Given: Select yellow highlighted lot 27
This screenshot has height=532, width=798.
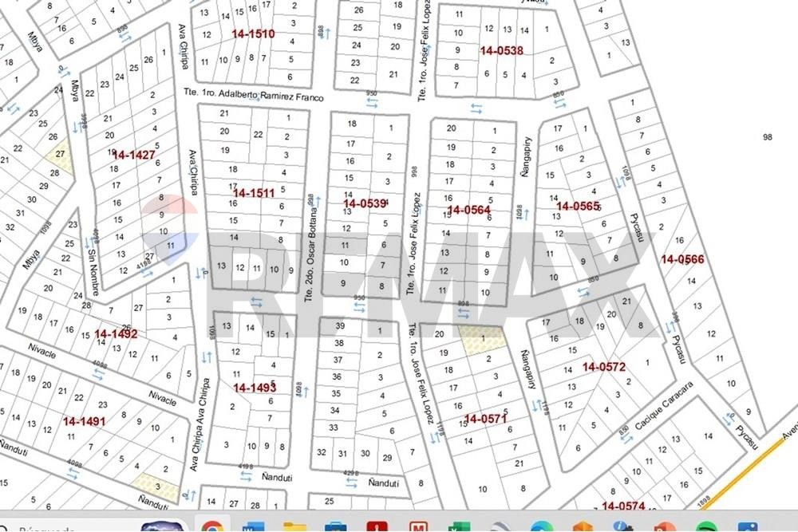Looking at the screenshot, I should (60, 156).
